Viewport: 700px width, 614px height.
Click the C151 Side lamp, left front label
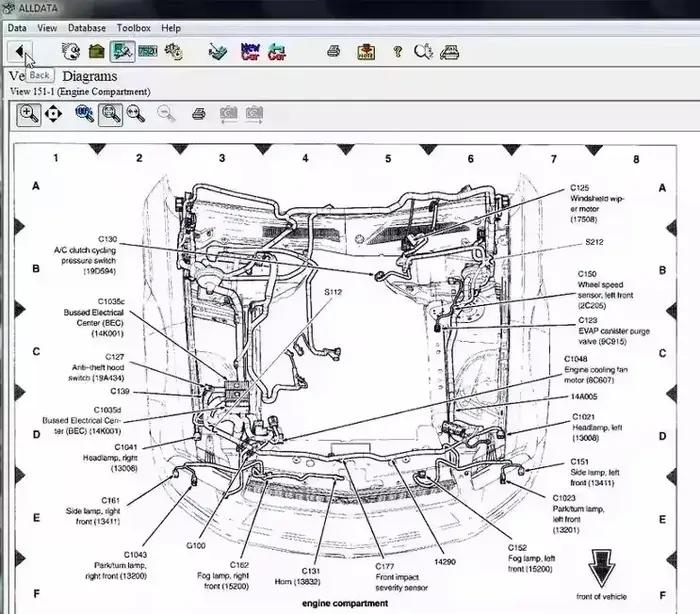tap(595, 472)
